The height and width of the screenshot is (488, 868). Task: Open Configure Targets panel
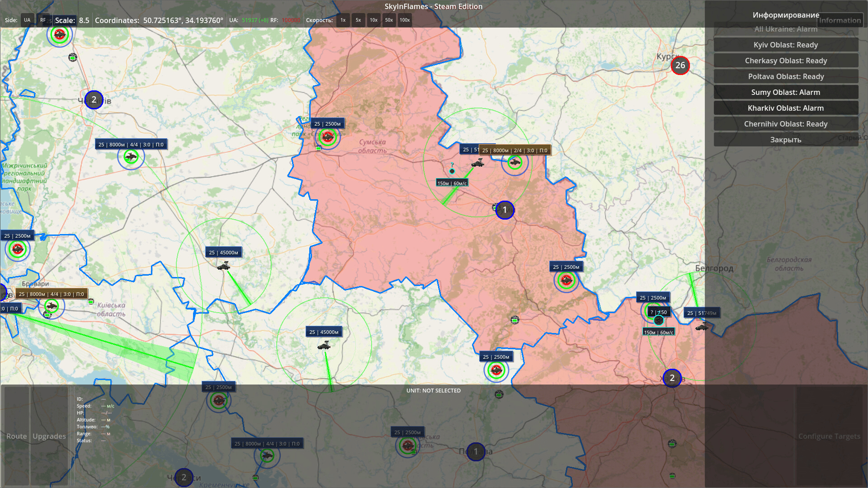coord(829,436)
